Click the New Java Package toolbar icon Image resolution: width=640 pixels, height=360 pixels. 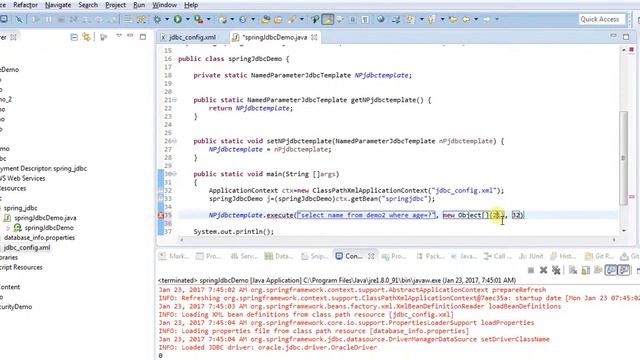[222, 19]
